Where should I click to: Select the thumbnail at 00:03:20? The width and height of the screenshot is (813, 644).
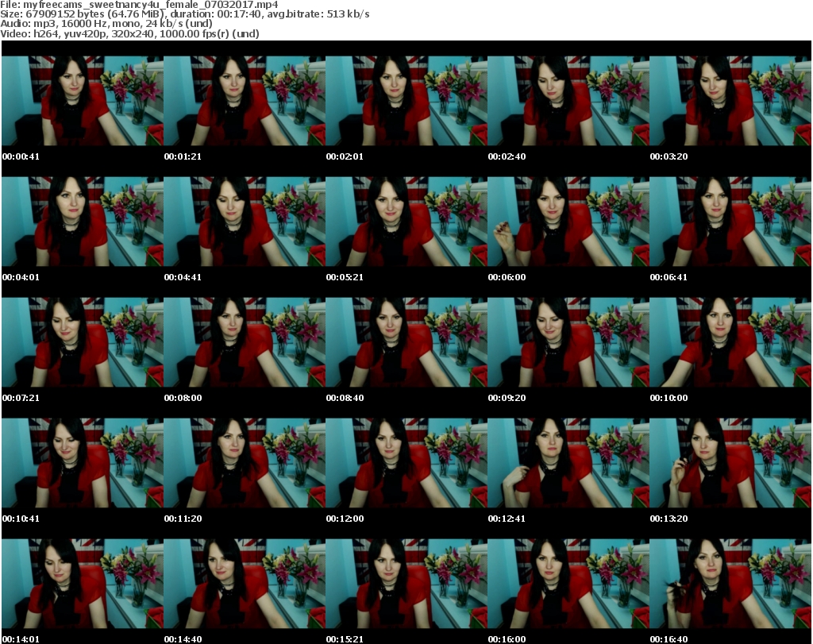pyautogui.click(x=730, y=101)
